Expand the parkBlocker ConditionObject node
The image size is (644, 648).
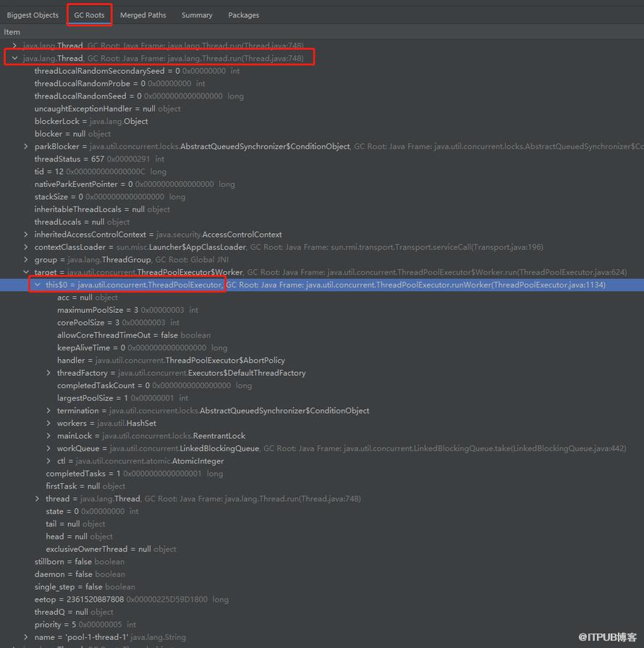pyautogui.click(x=26, y=146)
